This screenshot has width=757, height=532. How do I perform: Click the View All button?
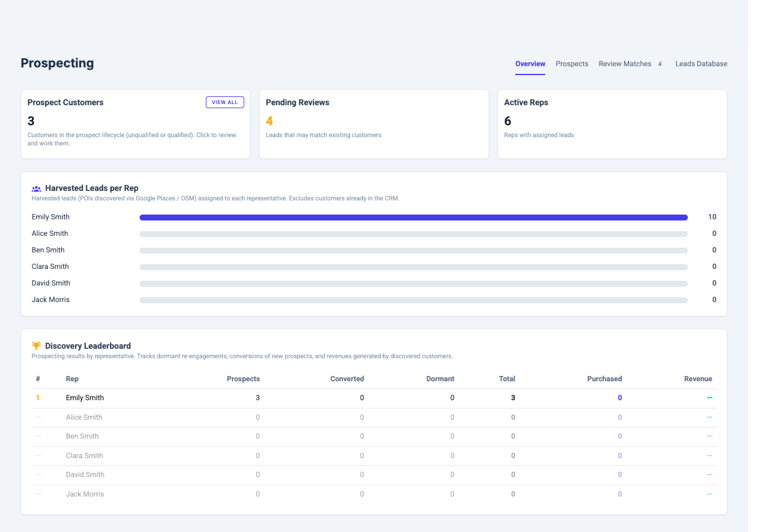pos(225,102)
